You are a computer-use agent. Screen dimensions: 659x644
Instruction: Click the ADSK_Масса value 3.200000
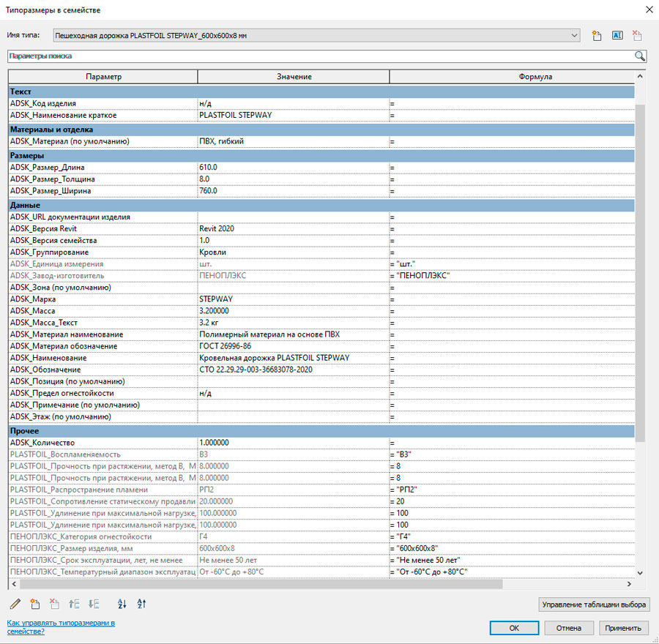point(214,311)
